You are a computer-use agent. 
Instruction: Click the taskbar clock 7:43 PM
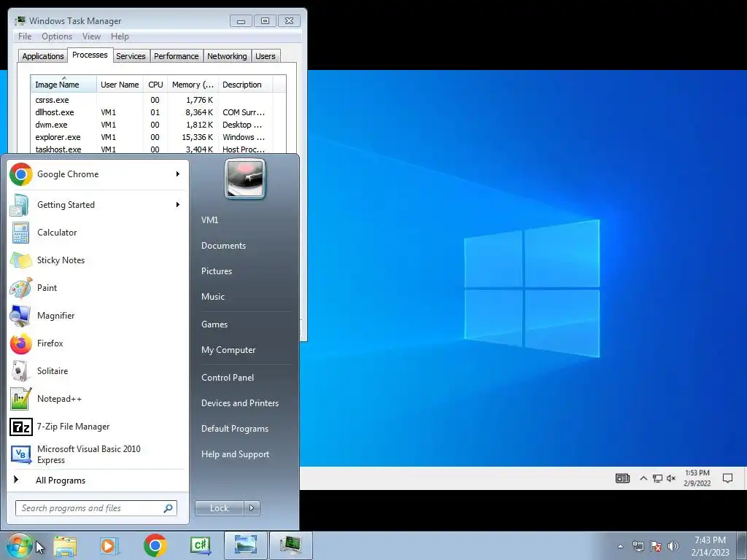point(710,540)
